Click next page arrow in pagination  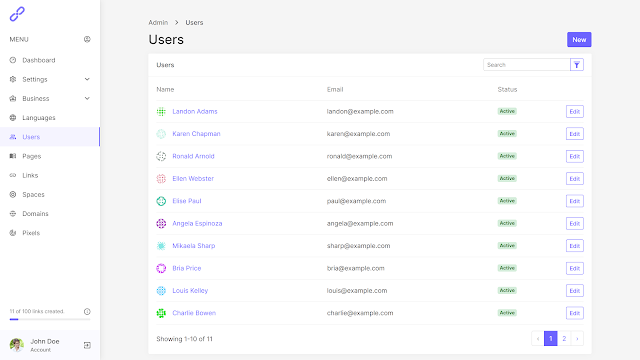577,338
